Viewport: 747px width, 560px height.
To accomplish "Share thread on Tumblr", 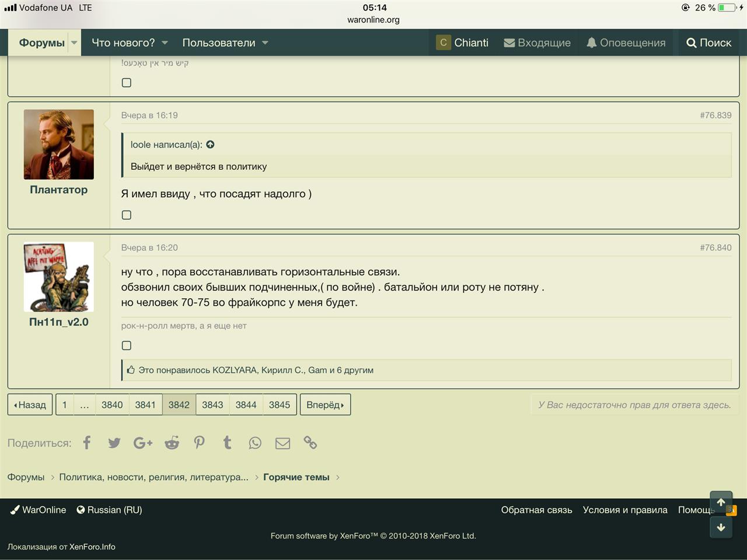I will [x=227, y=443].
